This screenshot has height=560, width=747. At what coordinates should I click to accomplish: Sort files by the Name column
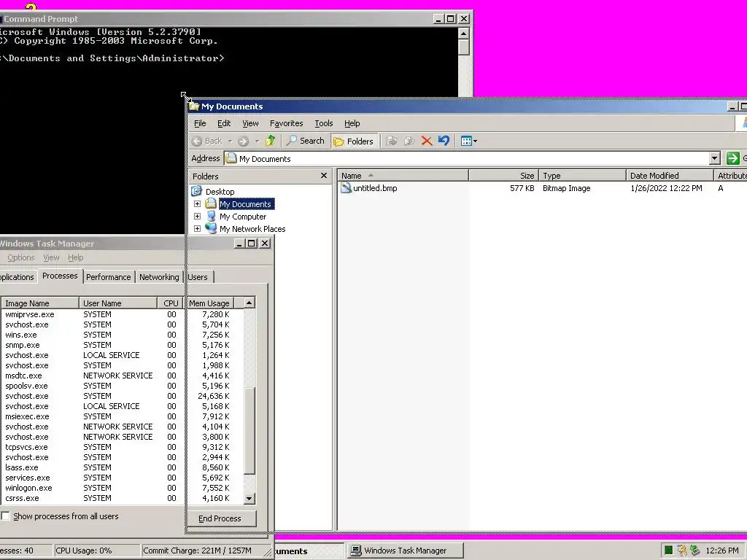click(403, 176)
